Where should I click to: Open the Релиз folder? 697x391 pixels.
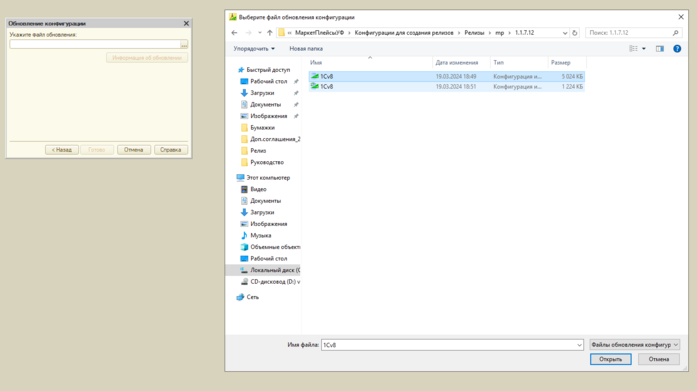point(258,151)
